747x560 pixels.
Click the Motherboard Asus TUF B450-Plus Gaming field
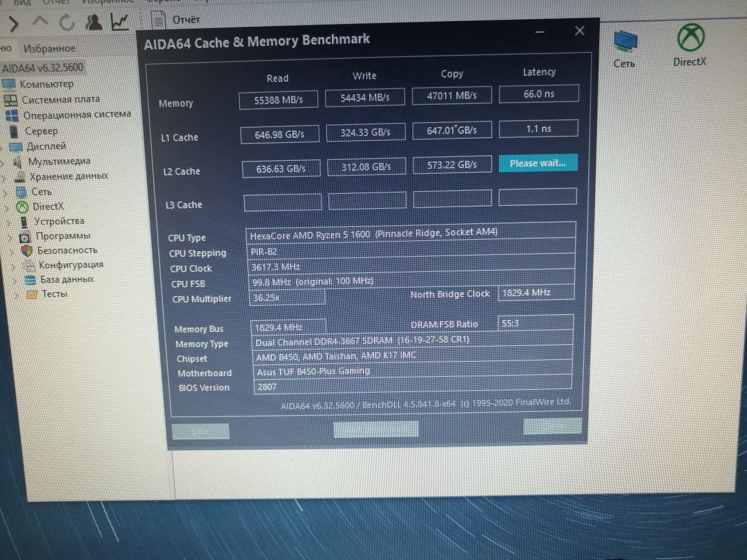click(413, 370)
